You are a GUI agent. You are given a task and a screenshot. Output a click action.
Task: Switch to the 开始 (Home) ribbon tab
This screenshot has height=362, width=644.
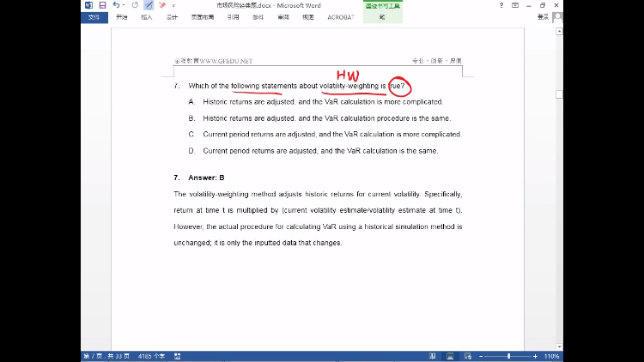click(122, 17)
